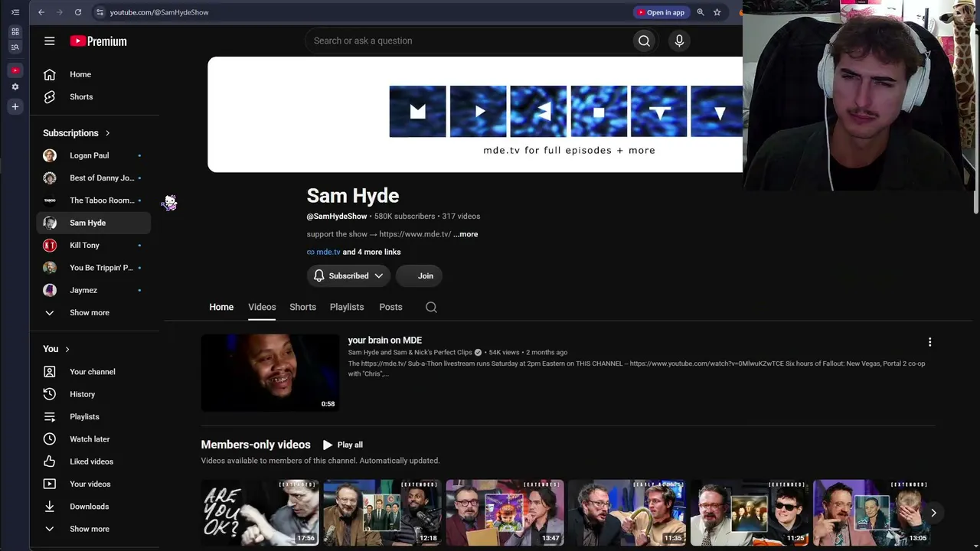Show next members-only videos with right arrow

point(933,513)
